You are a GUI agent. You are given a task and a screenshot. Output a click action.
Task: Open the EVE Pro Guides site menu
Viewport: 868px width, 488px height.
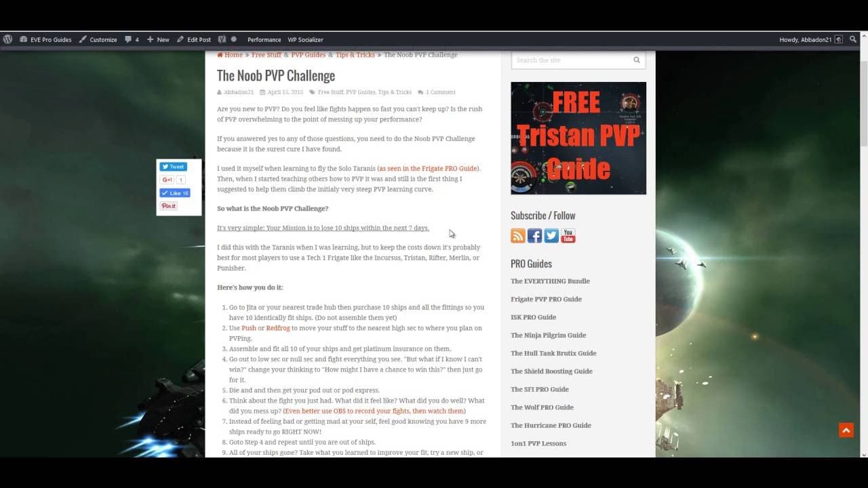pyautogui.click(x=46, y=39)
